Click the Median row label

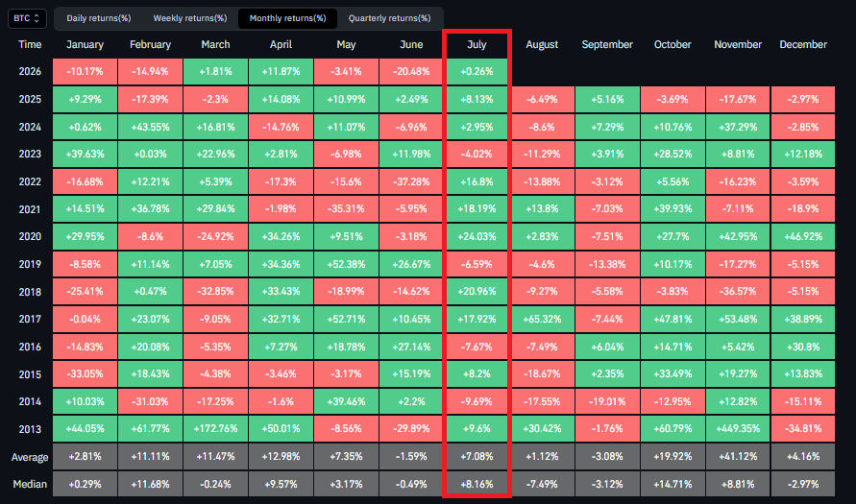(30, 484)
